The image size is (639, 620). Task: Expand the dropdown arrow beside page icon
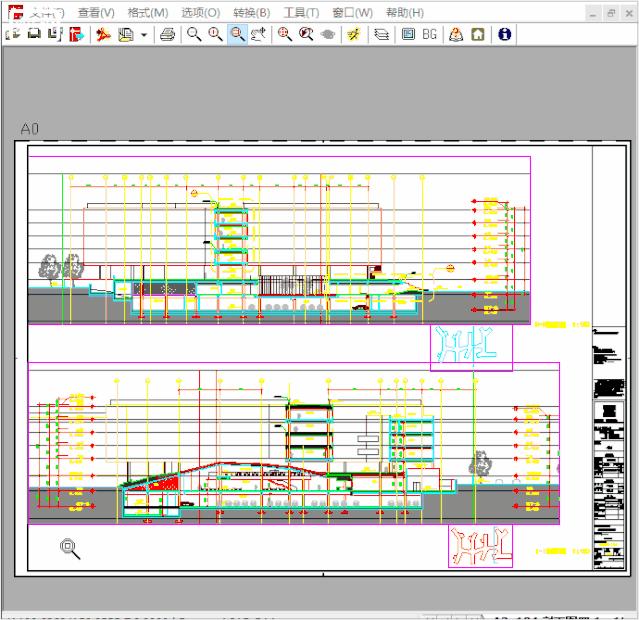(x=145, y=34)
